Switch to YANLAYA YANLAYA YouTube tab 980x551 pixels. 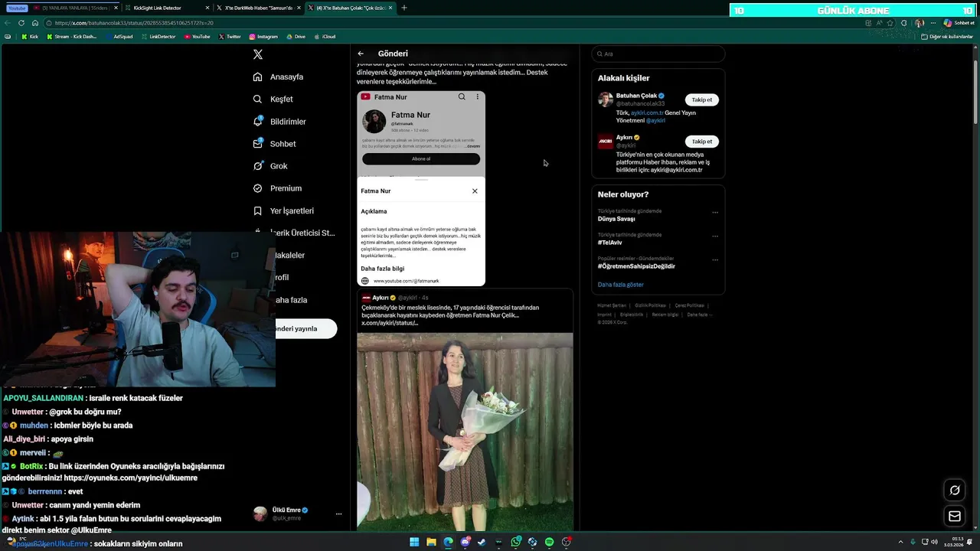coord(74,8)
